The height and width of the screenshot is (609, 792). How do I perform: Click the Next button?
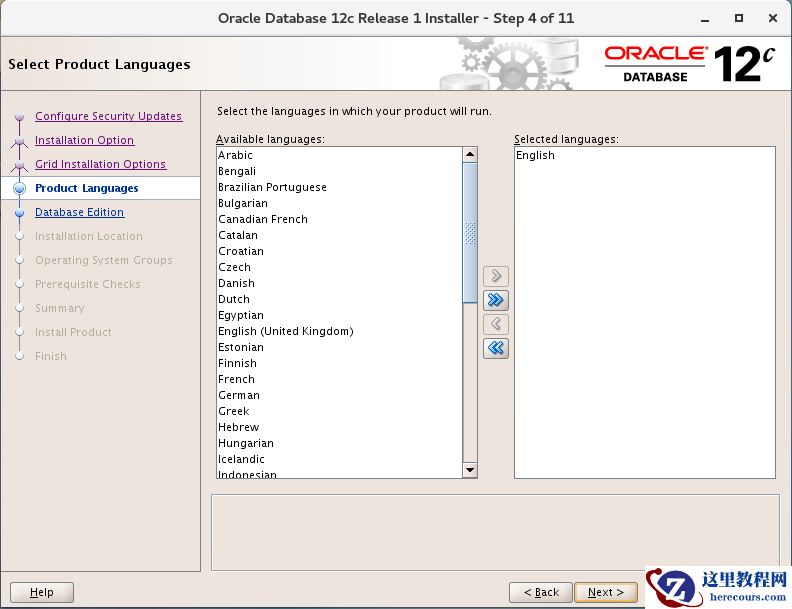click(x=606, y=592)
